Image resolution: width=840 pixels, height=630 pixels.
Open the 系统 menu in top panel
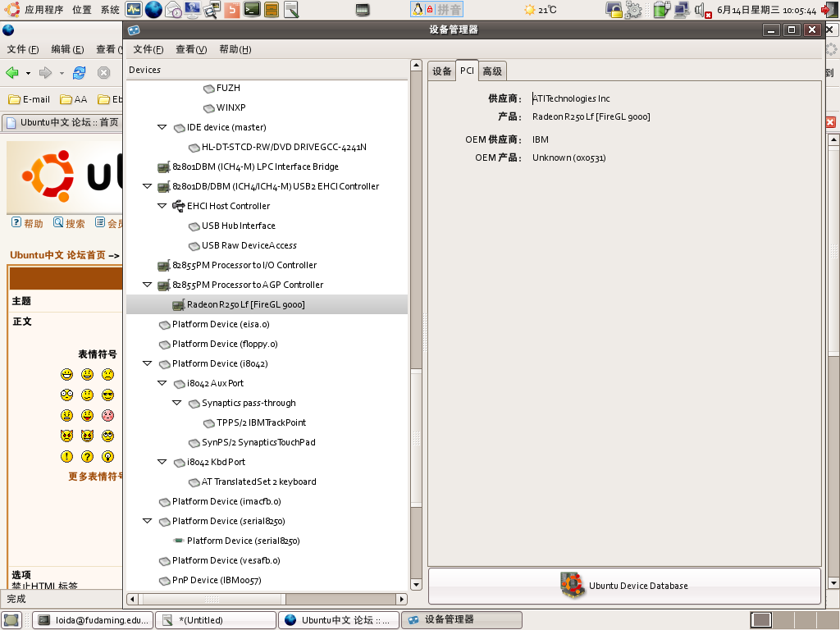111,10
